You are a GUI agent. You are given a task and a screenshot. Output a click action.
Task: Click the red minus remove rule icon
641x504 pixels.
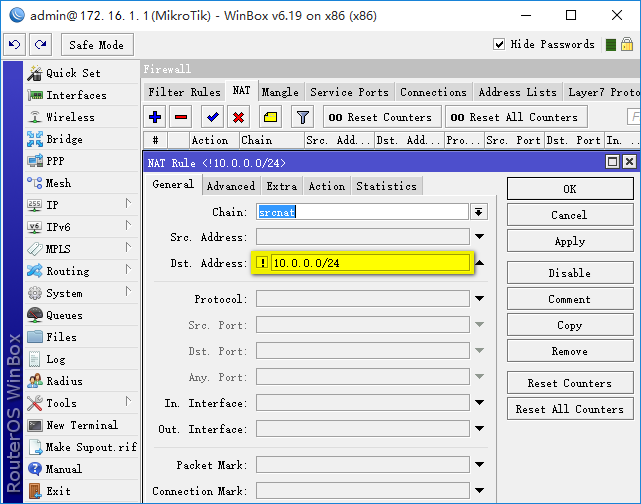[181, 117]
